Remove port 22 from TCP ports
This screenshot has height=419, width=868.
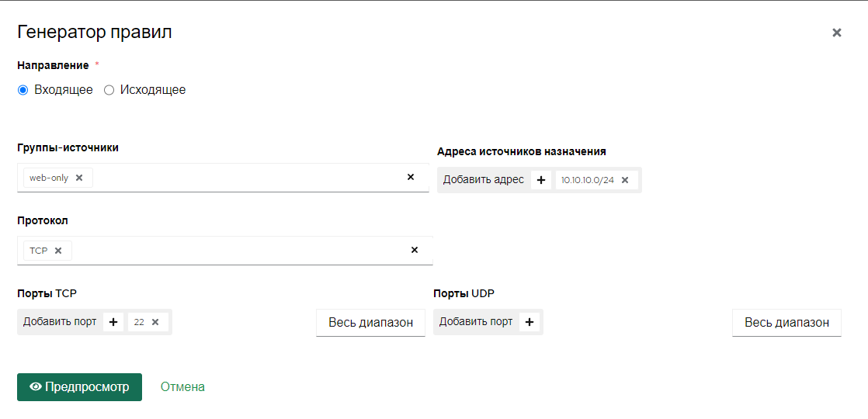[155, 322]
